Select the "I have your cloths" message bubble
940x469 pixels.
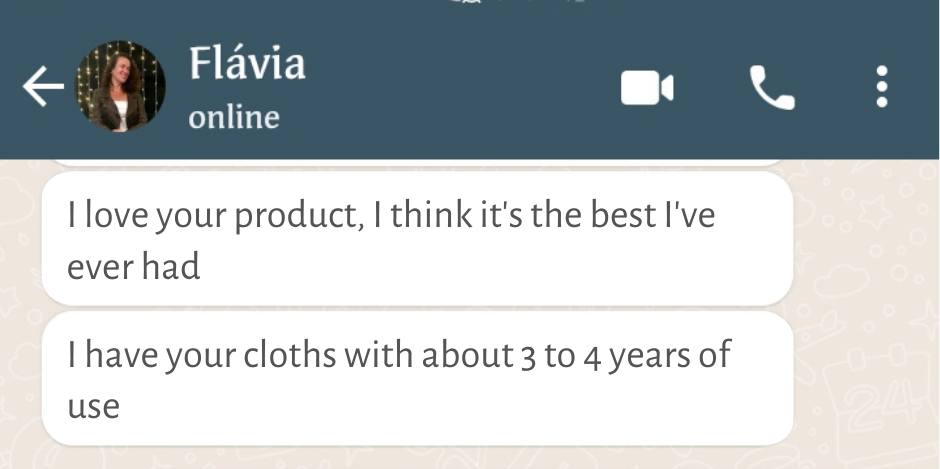[417, 379]
